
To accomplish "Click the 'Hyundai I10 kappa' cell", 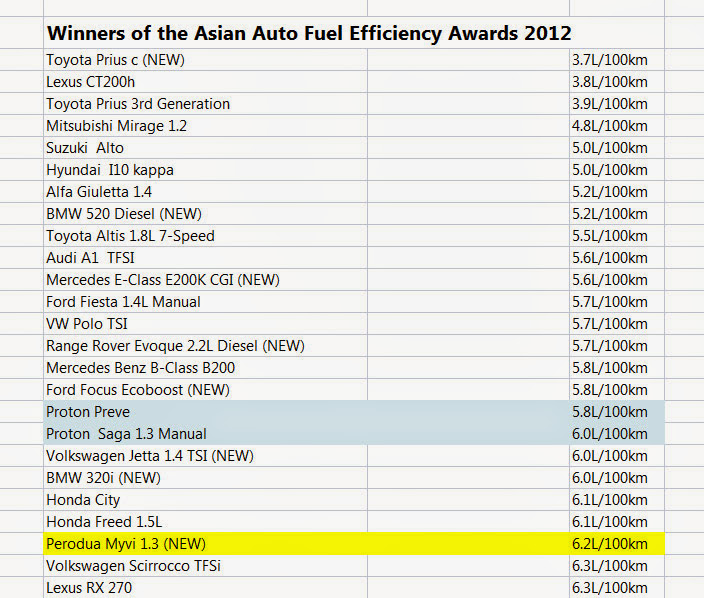I will 206,170.
